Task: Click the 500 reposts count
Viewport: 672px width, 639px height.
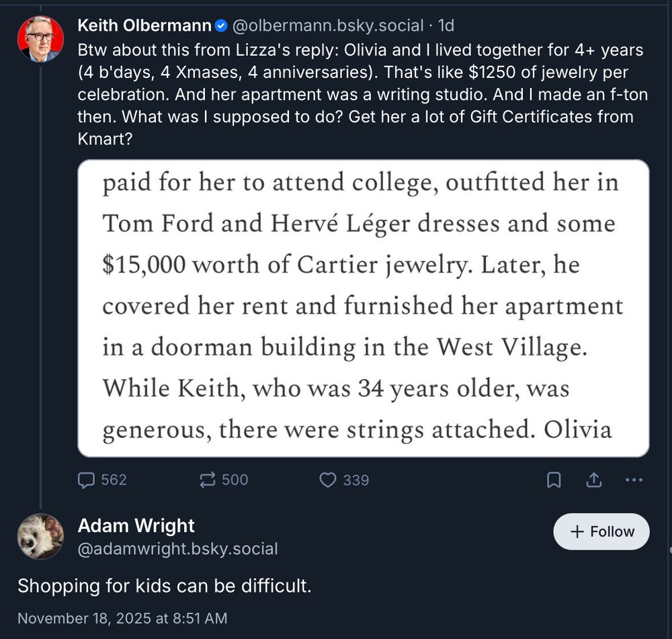Action: coord(235,480)
